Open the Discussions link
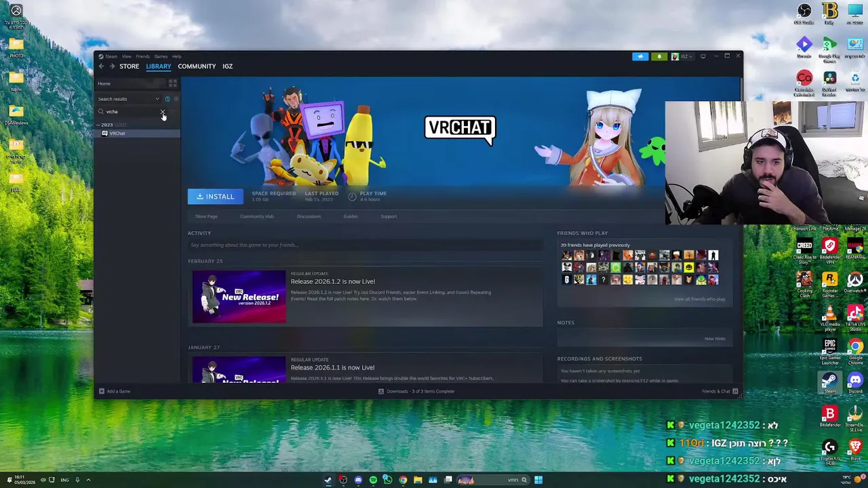Image resolution: width=868 pixels, height=488 pixels. [309, 216]
